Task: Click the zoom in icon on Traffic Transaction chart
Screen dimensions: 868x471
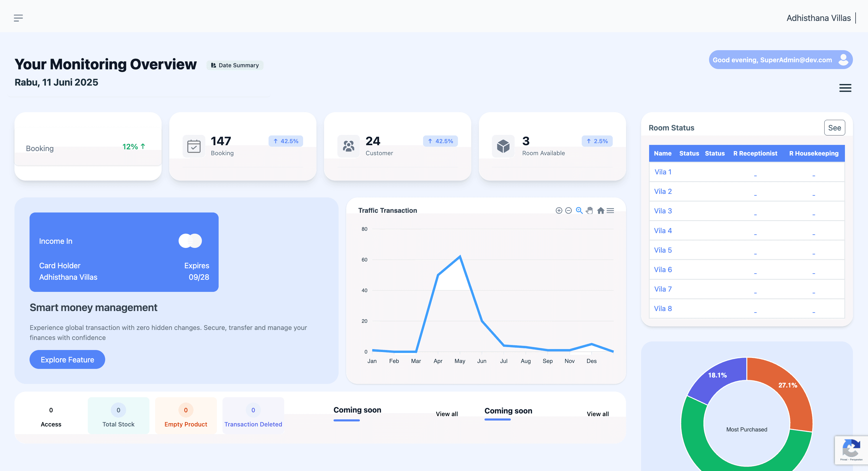Action: (x=559, y=210)
